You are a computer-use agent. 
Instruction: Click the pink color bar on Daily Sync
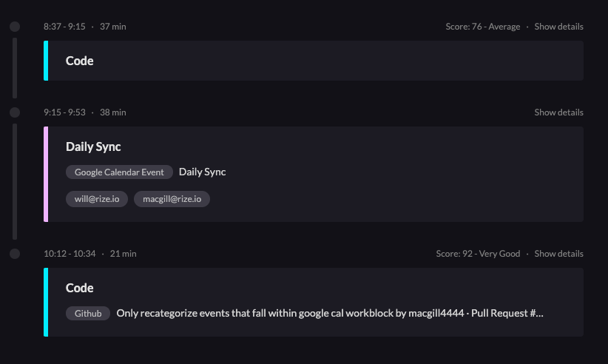point(46,174)
